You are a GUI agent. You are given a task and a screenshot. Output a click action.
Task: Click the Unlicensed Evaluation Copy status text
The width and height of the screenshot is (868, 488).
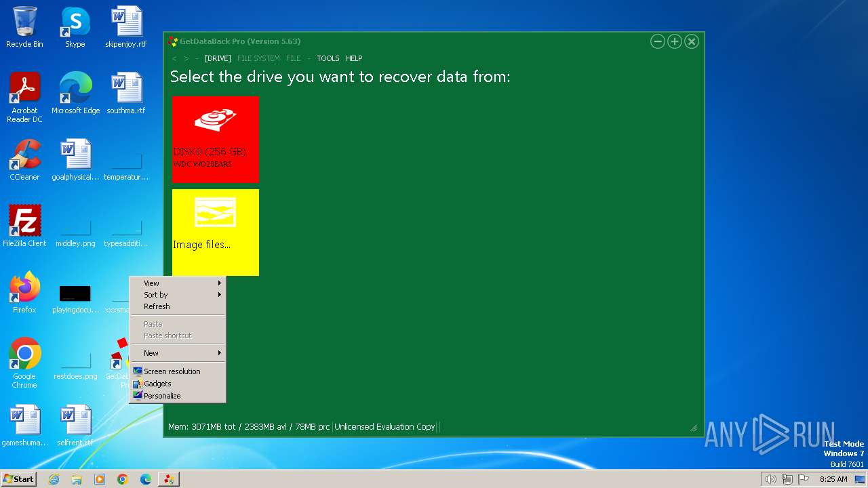(x=384, y=427)
